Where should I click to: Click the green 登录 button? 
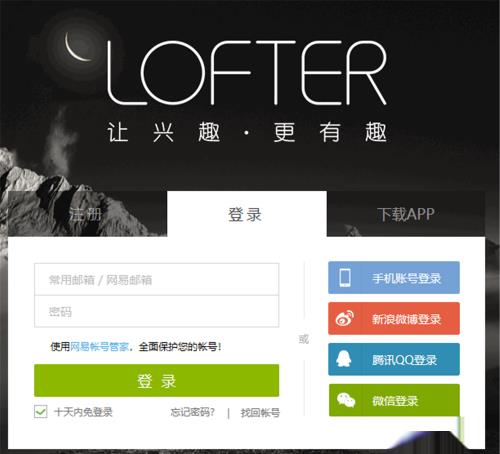point(157,381)
